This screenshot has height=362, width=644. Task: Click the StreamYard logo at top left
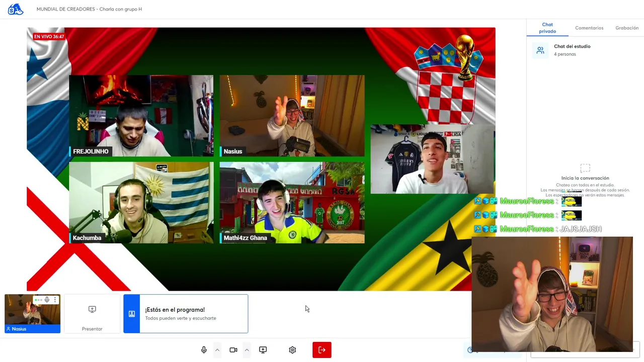[x=16, y=9]
